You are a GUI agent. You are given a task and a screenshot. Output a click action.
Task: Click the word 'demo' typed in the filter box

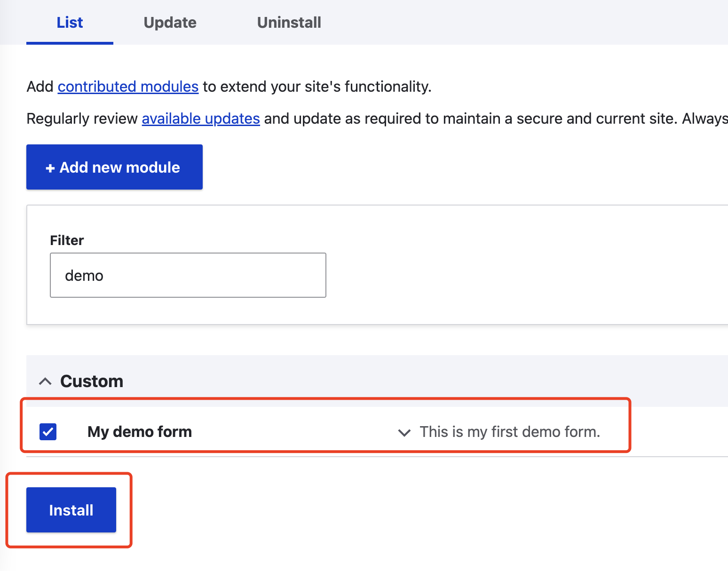84,276
